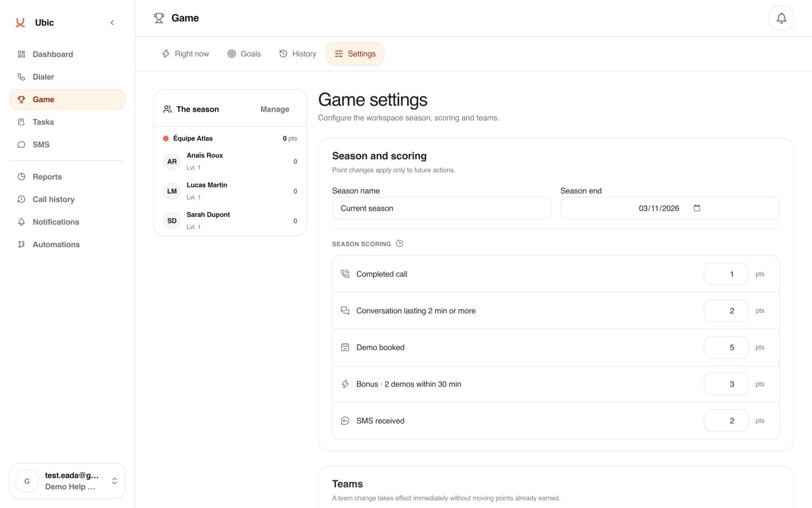
Task: Click the Goals target icon
Action: (x=232, y=54)
